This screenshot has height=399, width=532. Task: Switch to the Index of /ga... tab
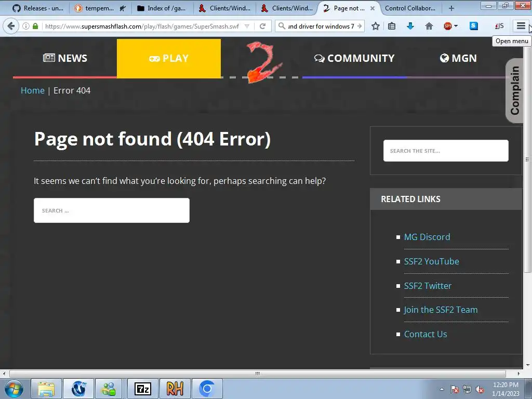tap(162, 8)
